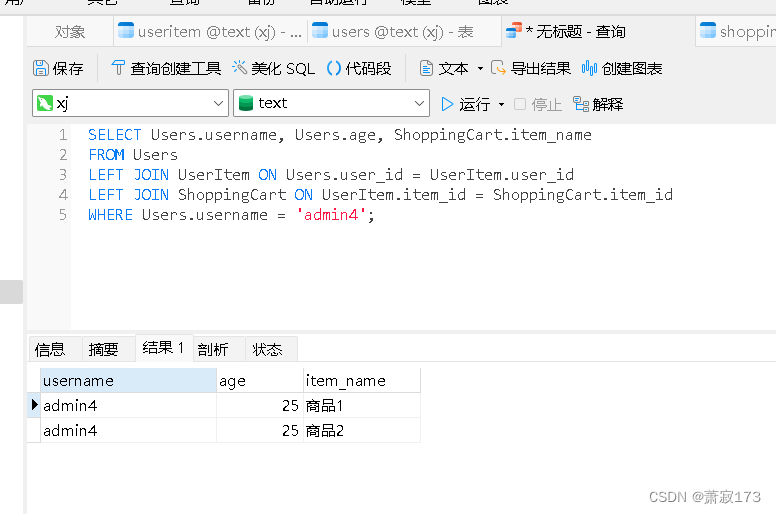Viewport: 776px width, 514px height.
Task: Click Beautify SQL (美化 SQL)
Action: pos(273,68)
